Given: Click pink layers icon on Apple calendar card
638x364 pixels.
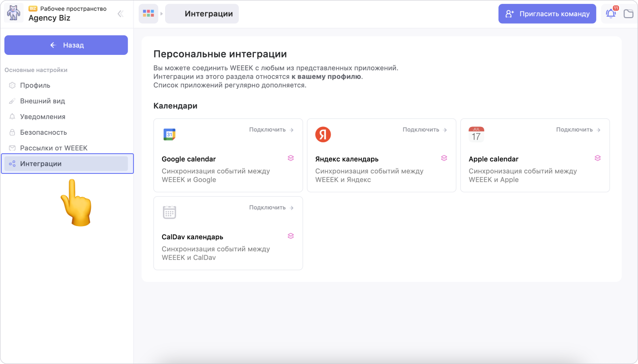Looking at the screenshot, I should (597, 158).
